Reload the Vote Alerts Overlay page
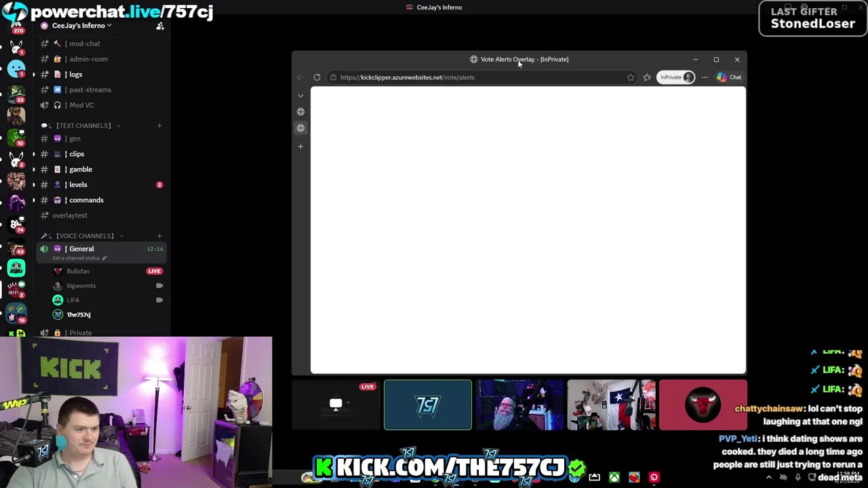The height and width of the screenshot is (488, 868). [x=317, y=77]
